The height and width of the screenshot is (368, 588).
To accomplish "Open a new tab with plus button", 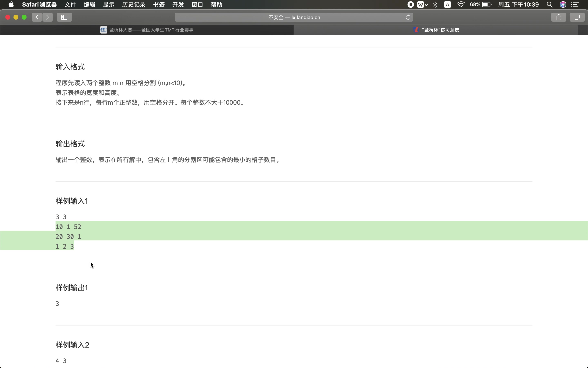I will tap(583, 30).
